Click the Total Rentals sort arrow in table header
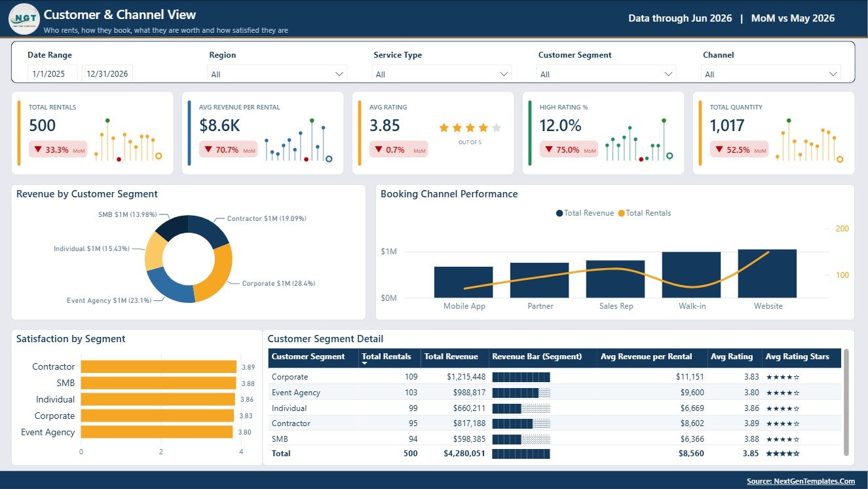 365,363
